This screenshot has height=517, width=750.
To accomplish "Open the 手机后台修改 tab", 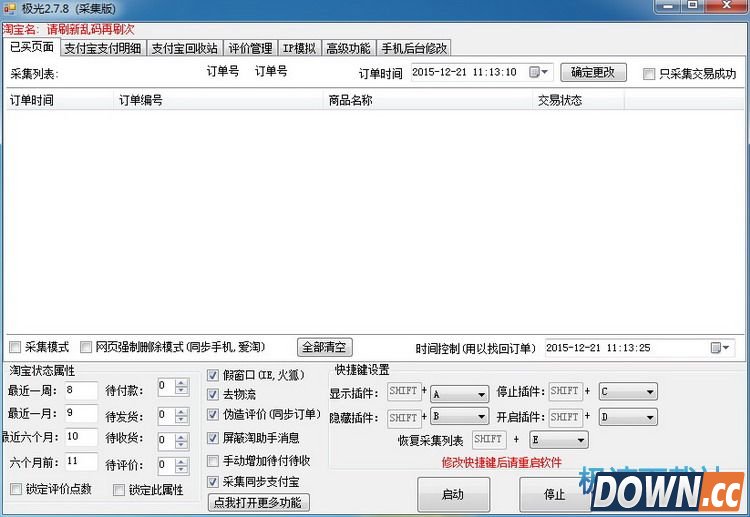I will (414, 48).
